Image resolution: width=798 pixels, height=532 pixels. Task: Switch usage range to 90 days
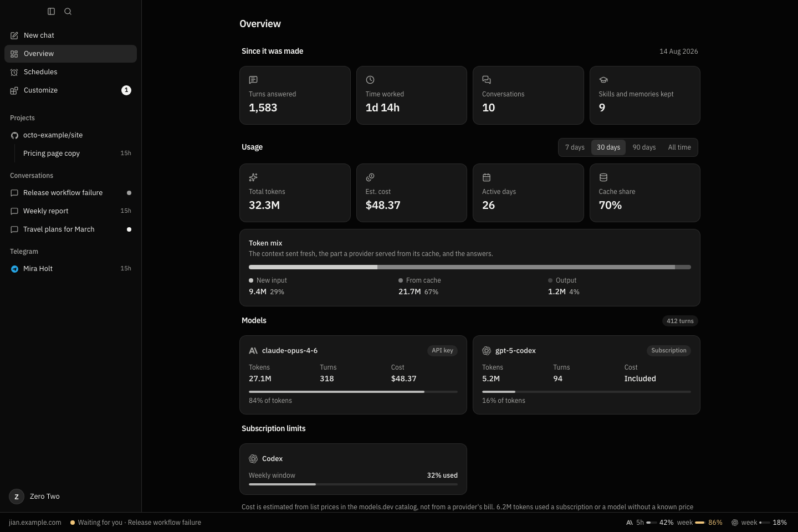coord(644,147)
